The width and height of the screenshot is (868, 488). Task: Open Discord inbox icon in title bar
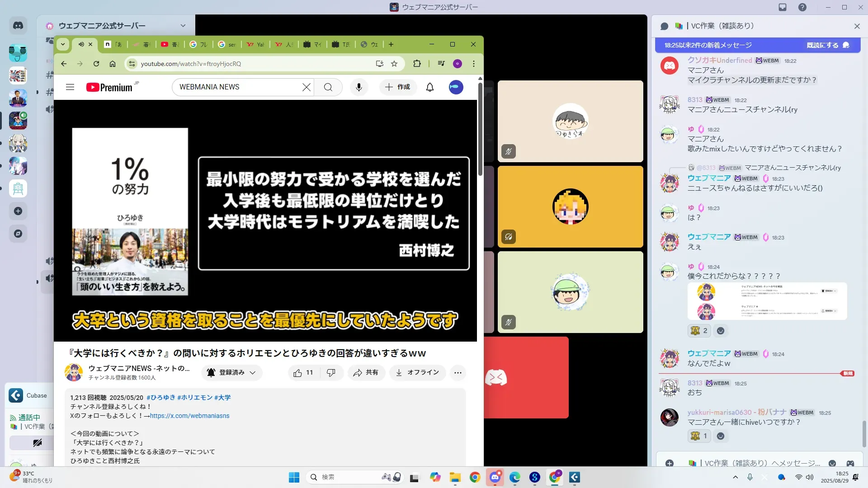[x=783, y=7]
